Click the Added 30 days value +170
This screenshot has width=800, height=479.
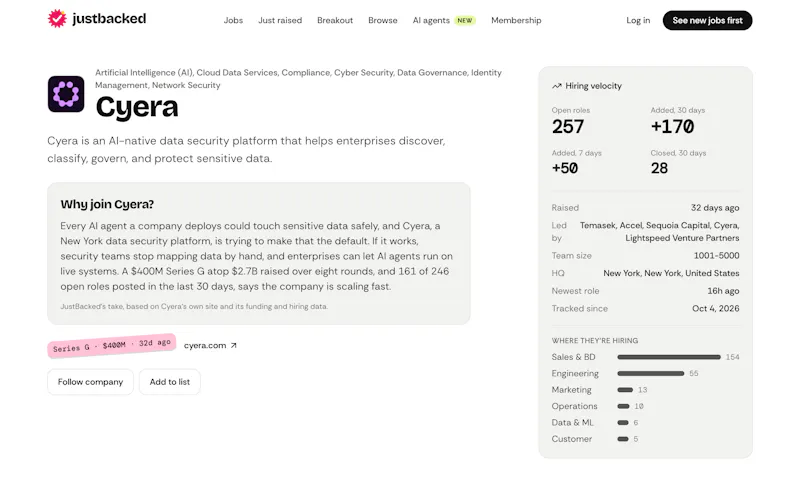(x=672, y=127)
